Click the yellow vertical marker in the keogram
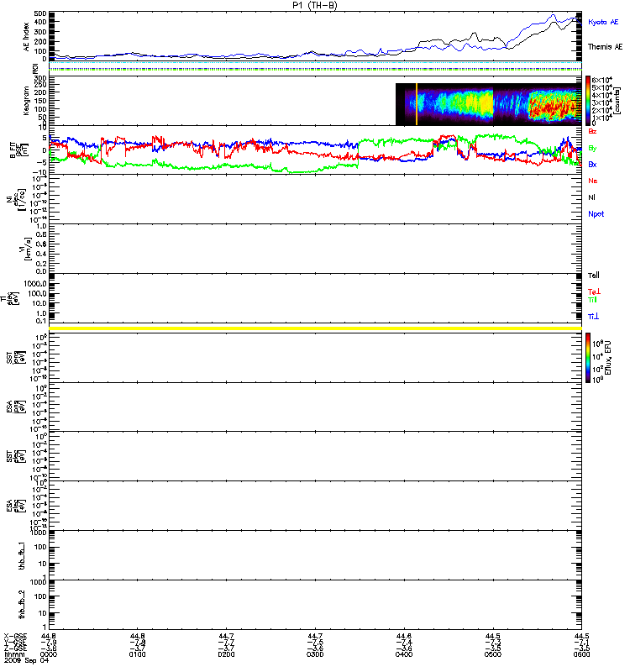This screenshot has width=630, height=672. (x=417, y=104)
